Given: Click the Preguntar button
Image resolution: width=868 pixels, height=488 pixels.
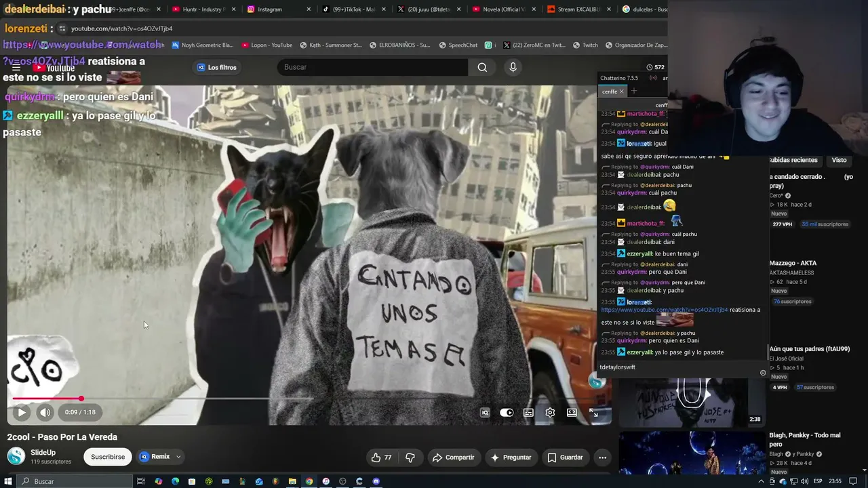Looking at the screenshot, I should [511, 457].
